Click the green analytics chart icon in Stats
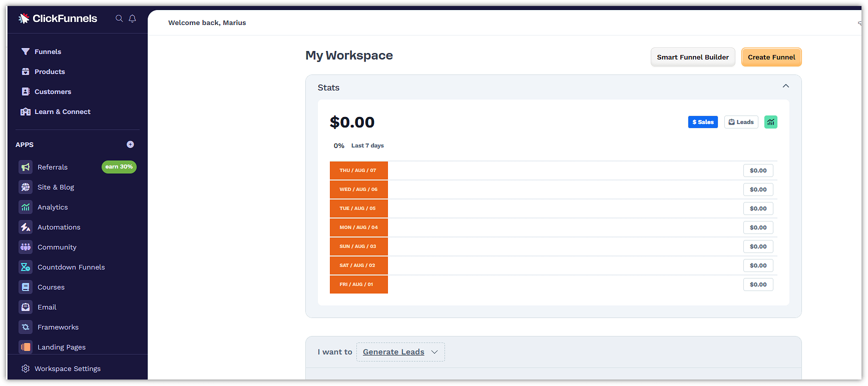 770,122
